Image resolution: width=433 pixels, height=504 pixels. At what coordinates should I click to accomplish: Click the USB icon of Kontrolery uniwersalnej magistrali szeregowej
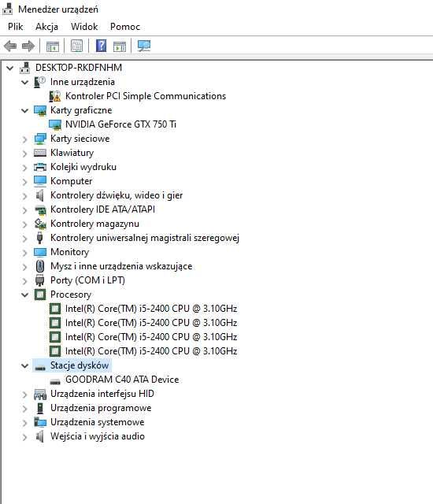tap(40, 238)
